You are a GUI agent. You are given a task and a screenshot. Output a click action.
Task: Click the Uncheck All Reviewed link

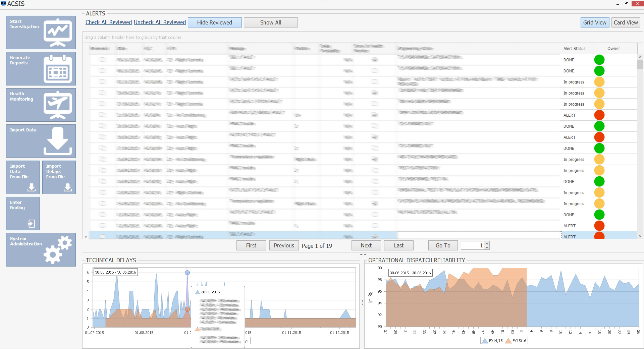[x=160, y=22]
